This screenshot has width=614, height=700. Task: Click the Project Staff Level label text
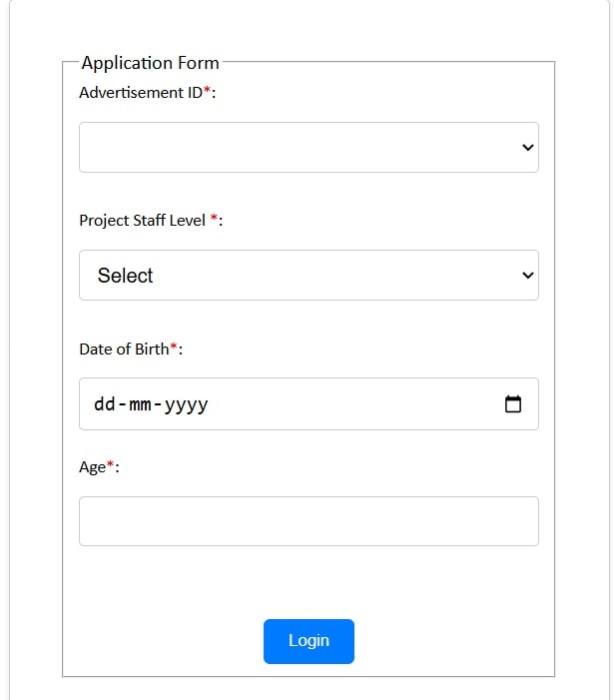143,221
